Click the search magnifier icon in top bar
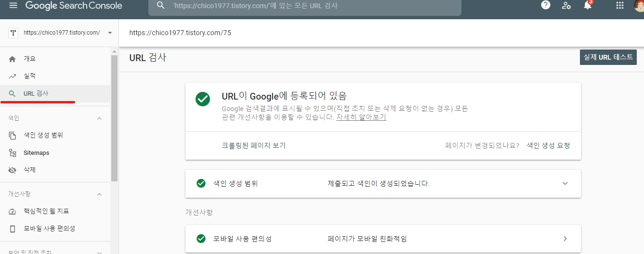The height and width of the screenshot is (254, 644). tap(161, 6)
